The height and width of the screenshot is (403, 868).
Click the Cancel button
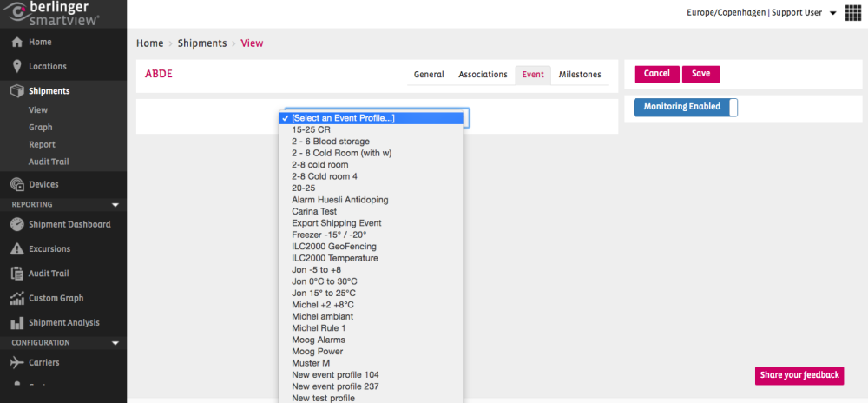[656, 74]
